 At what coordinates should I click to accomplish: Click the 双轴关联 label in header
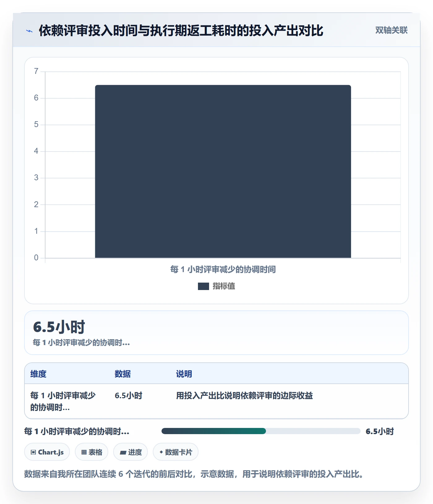(391, 30)
